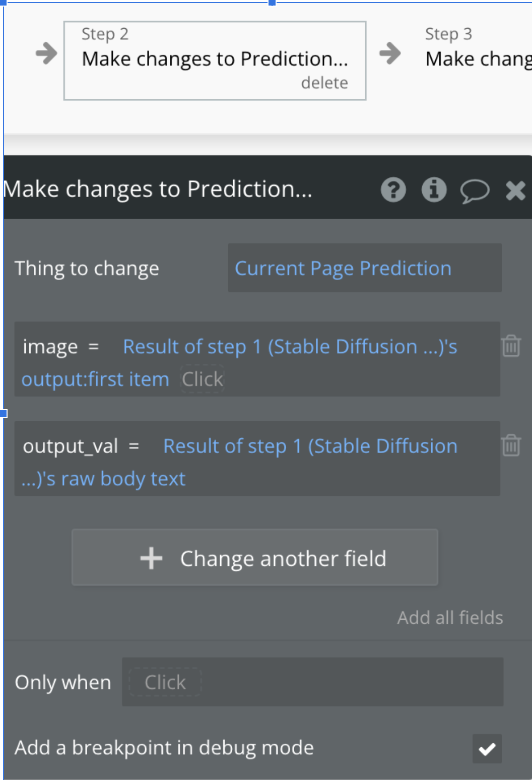
Task: Click the Add all fields link
Action: (450, 618)
